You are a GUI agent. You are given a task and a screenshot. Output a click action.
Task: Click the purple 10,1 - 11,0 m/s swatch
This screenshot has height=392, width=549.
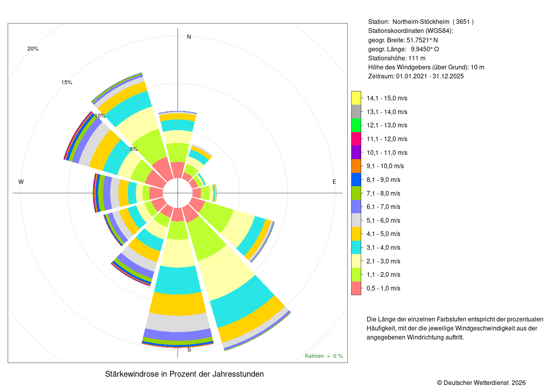pos(356,152)
